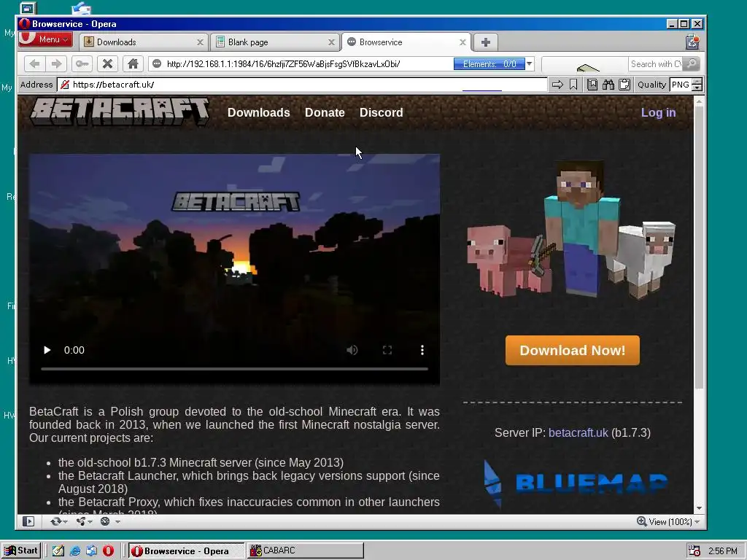Launch Internet Explorer from quick launch
Viewport: 747px width, 560px height.
(x=75, y=551)
